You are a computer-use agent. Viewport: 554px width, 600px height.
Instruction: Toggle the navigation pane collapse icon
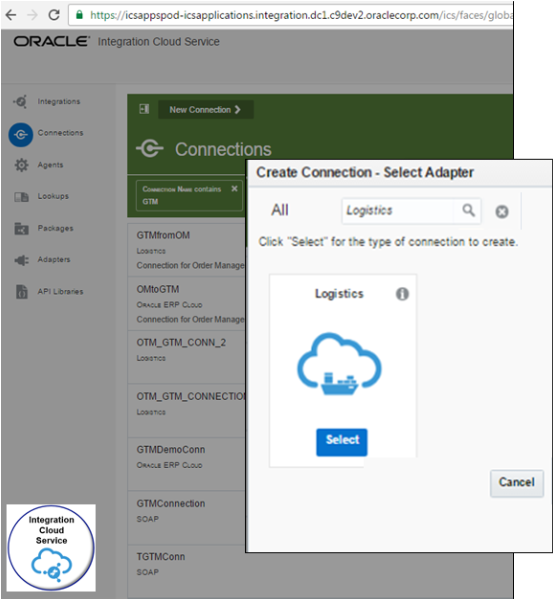coord(144,109)
